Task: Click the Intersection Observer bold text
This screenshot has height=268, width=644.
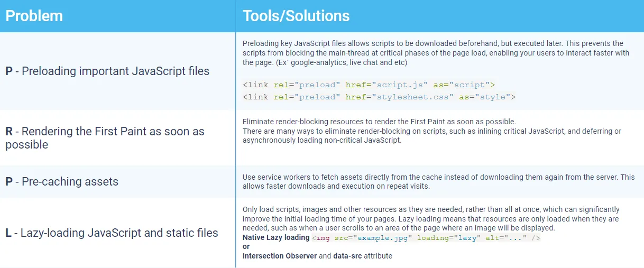Action: 279,256
